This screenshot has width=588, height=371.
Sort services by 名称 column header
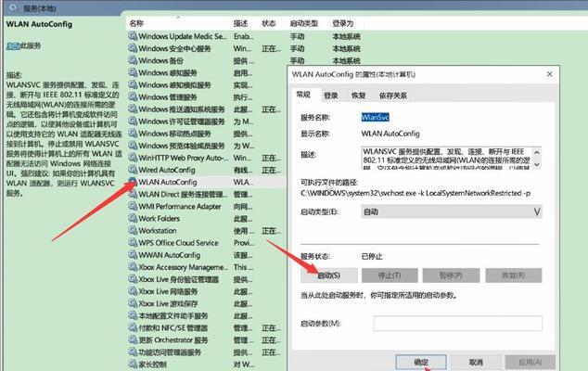[x=136, y=23]
